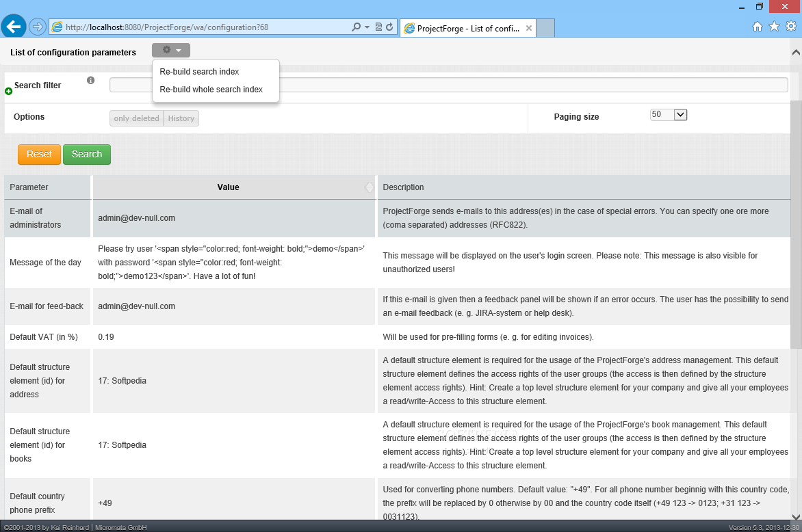Choose Re-build search index menu entry
The height and width of the screenshot is (532, 802).
coord(200,72)
